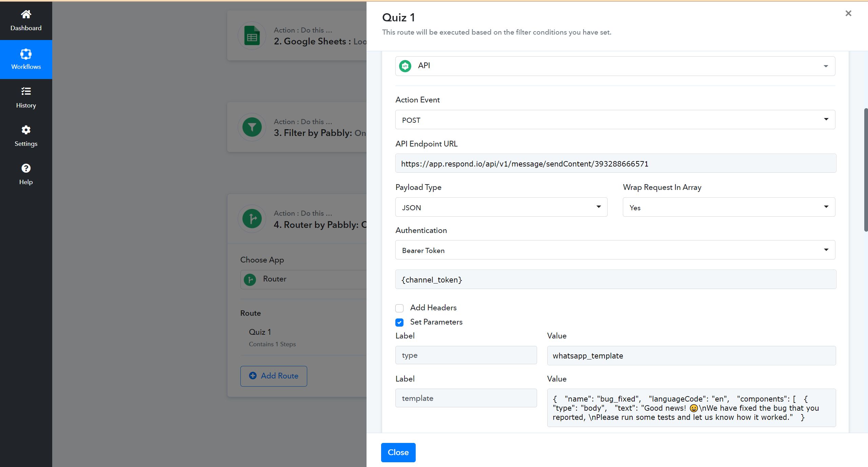This screenshot has height=467, width=868.
Task: Click the blue Close button
Action: click(x=398, y=452)
